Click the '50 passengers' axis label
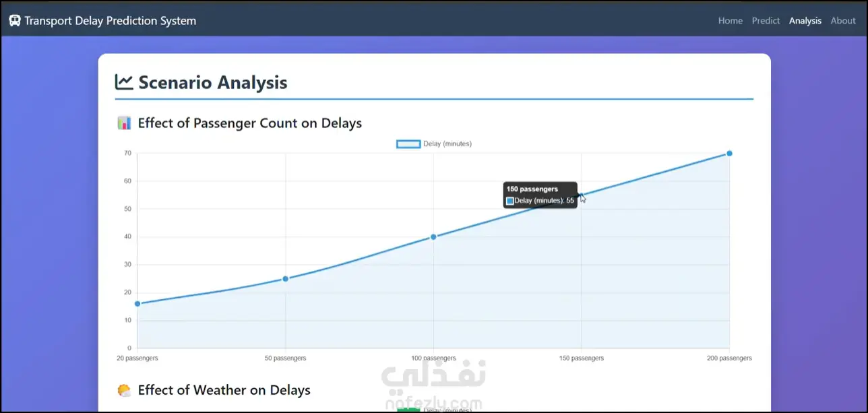The height and width of the screenshot is (413, 868). pos(285,358)
